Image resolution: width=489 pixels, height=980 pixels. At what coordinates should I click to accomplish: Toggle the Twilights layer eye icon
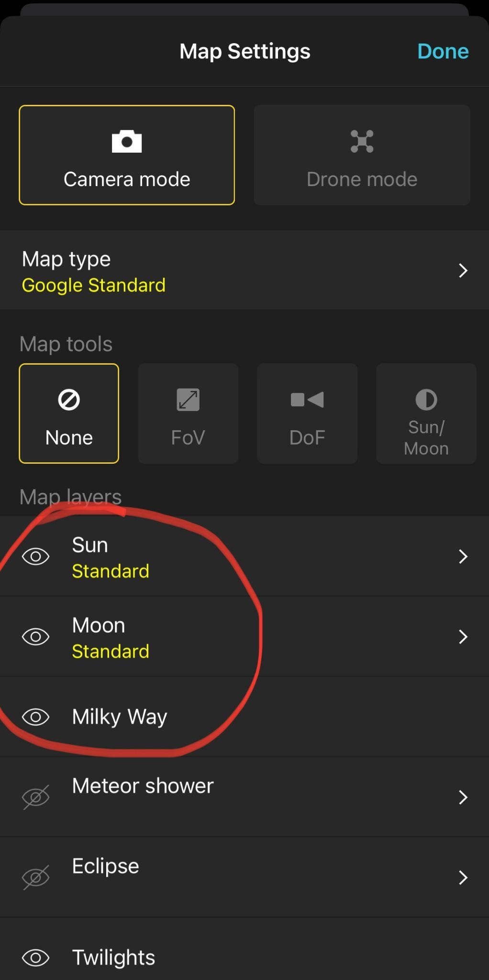[36, 958]
